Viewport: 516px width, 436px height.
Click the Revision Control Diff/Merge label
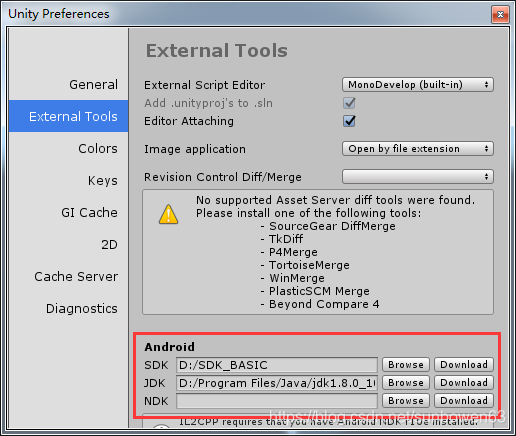click(223, 177)
